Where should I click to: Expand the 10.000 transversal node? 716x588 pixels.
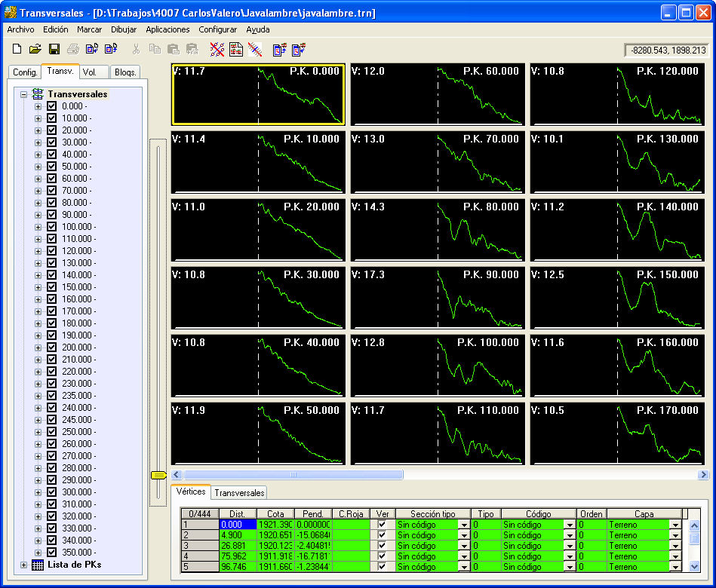[38, 118]
